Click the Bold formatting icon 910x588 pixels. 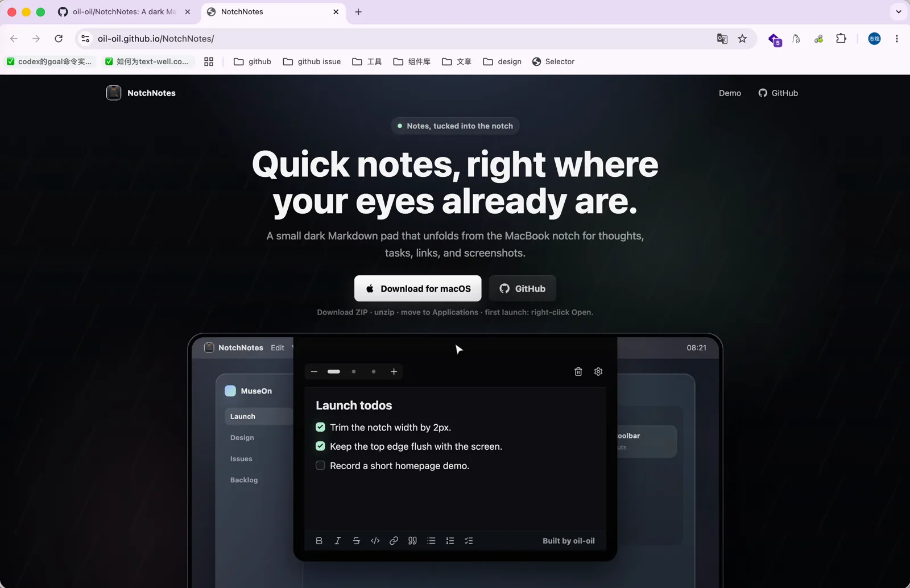point(319,541)
